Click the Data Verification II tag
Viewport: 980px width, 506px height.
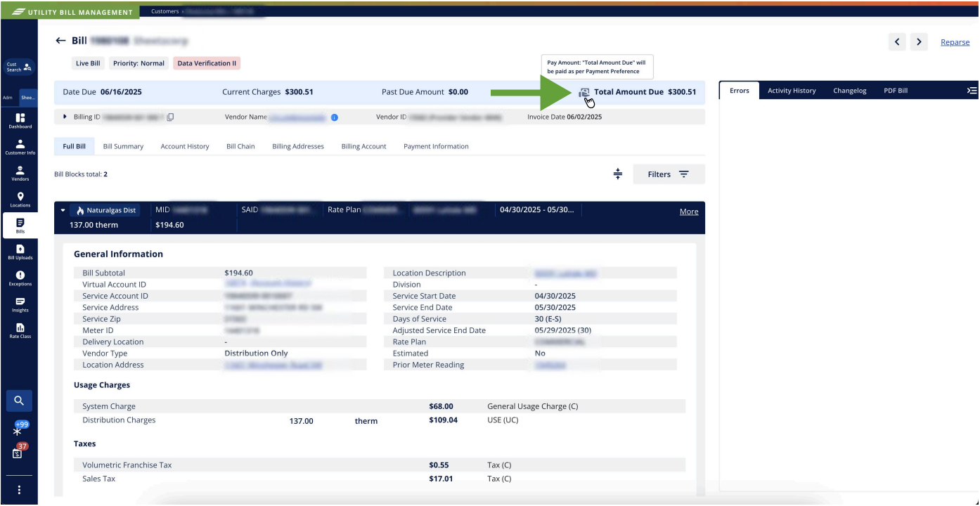click(207, 63)
